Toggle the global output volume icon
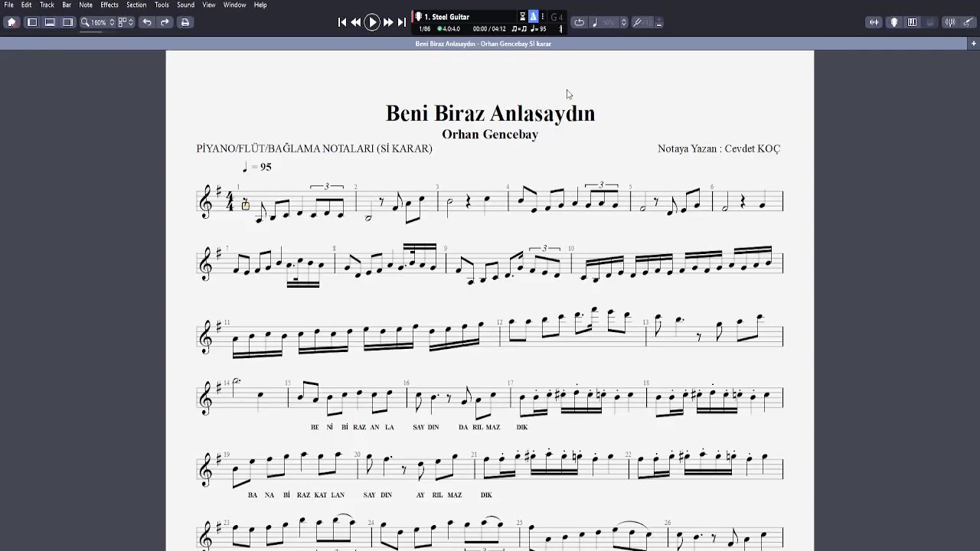The width and height of the screenshot is (980, 551). pyautogui.click(x=874, y=22)
